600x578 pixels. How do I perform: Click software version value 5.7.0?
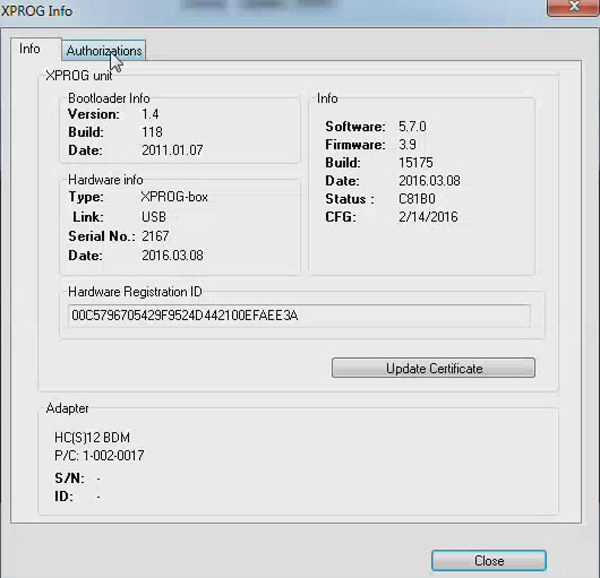(x=412, y=126)
